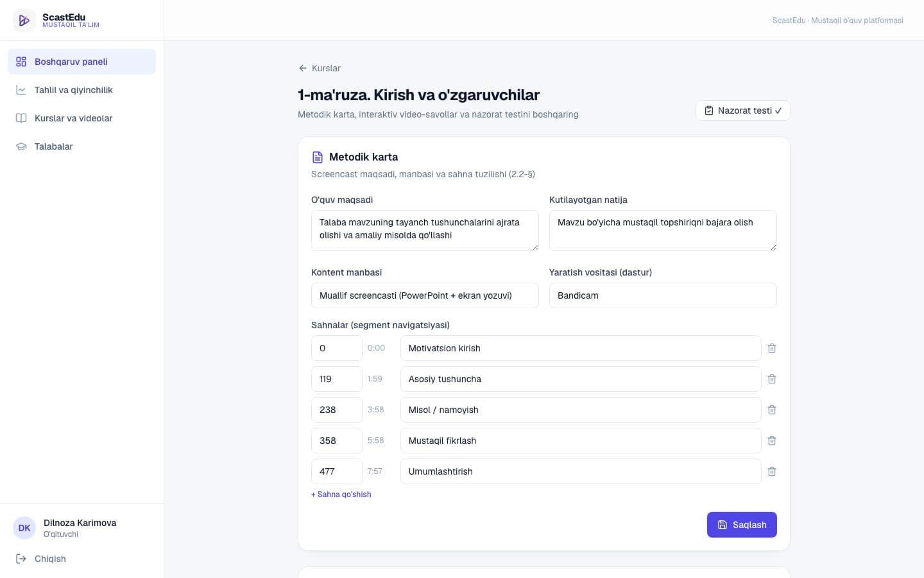Click the Chiqish logout icon
Image resolution: width=924 pixels, height=578 pixels.
tap(21, 559)
